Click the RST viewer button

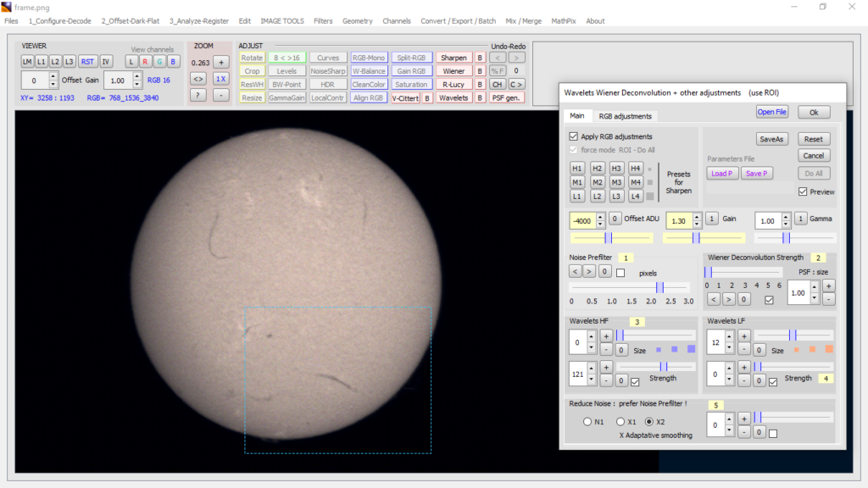tap(87, 61)
